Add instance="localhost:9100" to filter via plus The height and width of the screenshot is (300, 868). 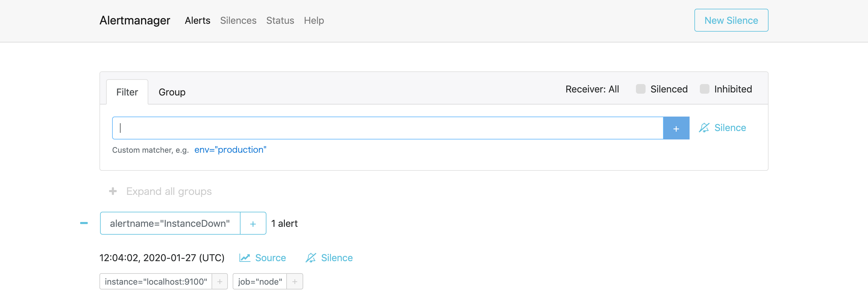(x=220, y=282)
